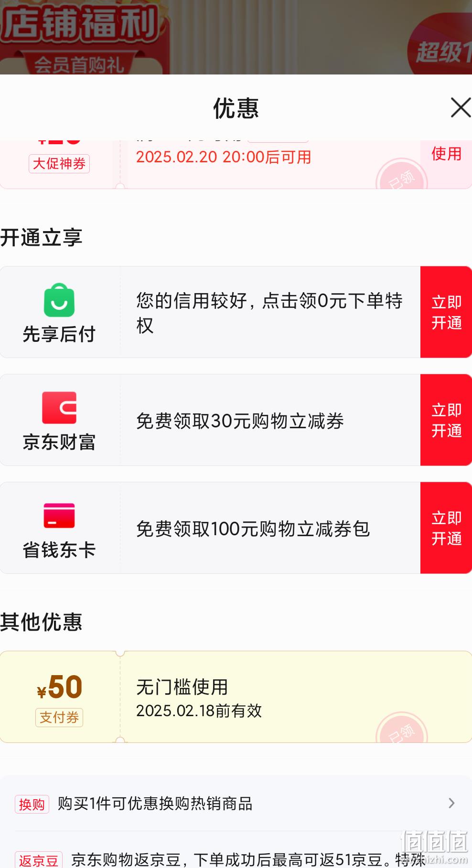Tap 免费领取100元购物立减券包 description text
Viewport: 472px width, 868px height.
click(253, 529)
